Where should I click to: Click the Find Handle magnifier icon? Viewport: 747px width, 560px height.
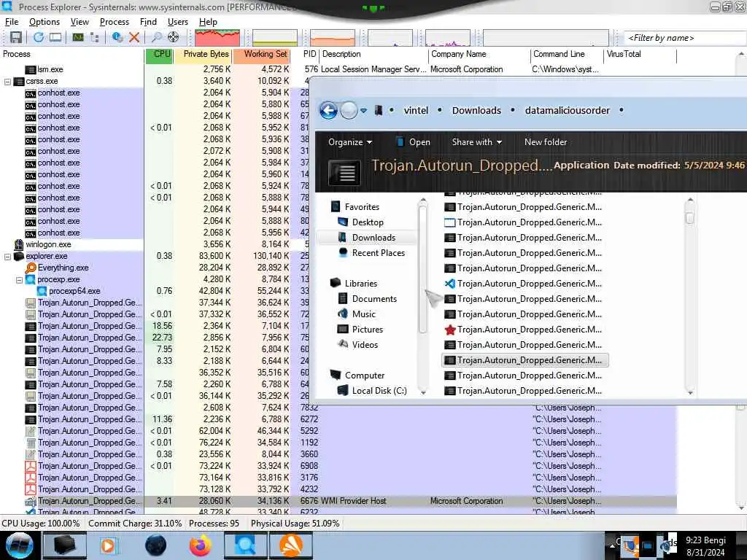click(156, 37)
